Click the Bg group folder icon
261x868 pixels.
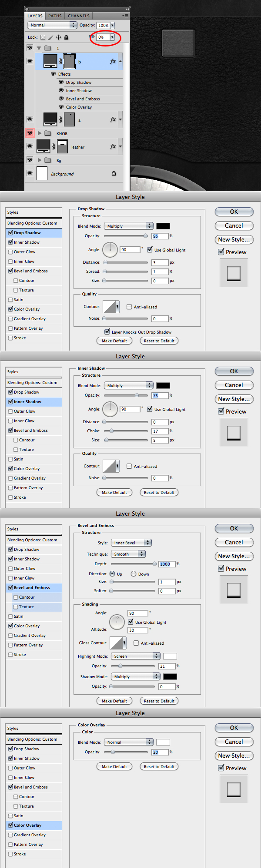48,160
